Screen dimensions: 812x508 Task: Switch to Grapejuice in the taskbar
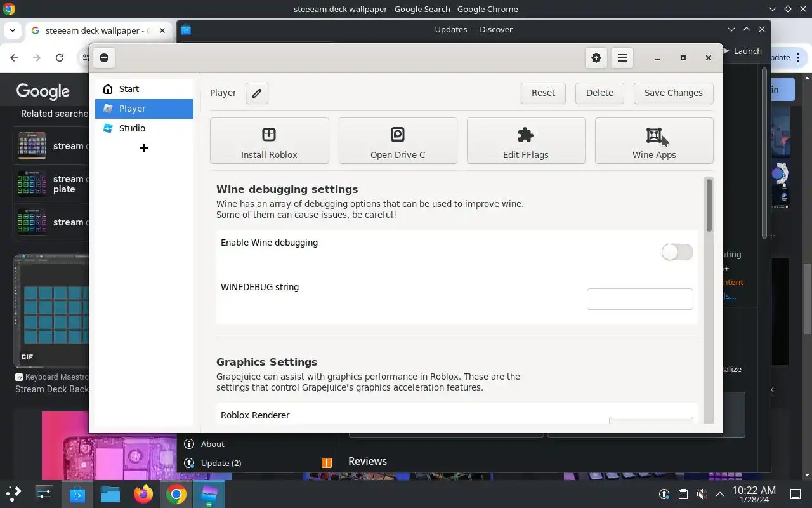[x=209, y=493]
